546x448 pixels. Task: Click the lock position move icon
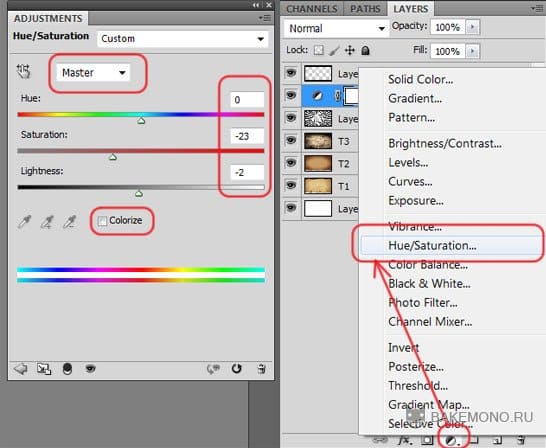click(x=350, y=50)
